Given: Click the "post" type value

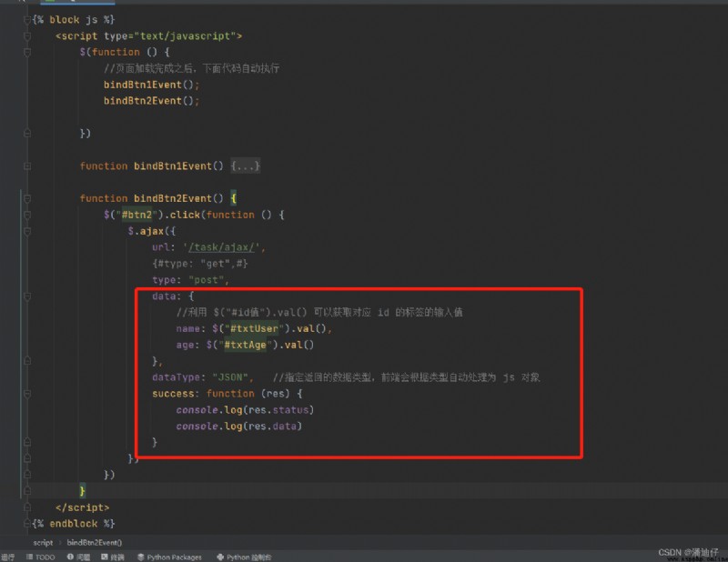Looking at the screenshot, I should [x=207, y=280].
